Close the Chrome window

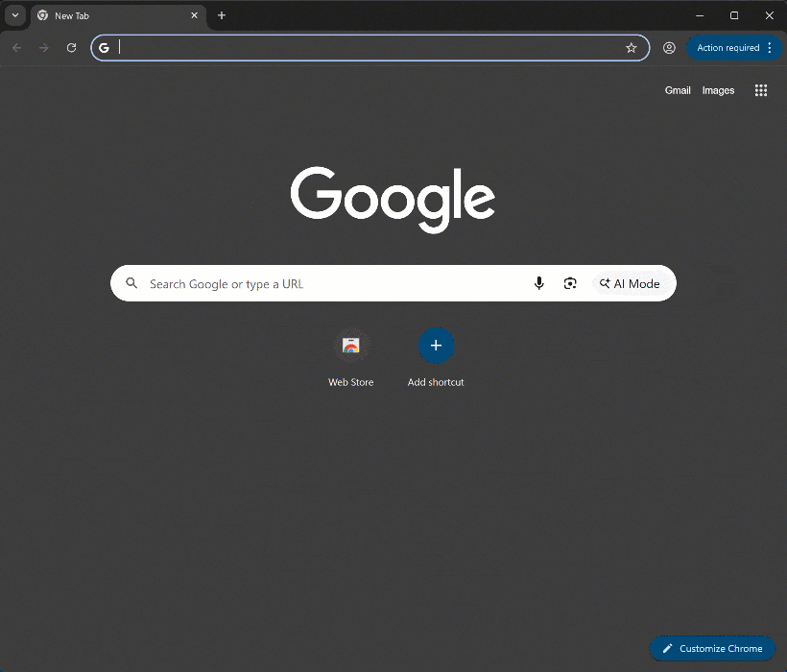click(x=769, y=15)
